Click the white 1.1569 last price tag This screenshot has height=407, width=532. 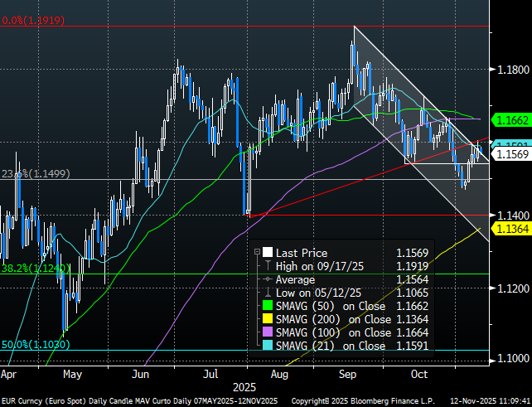(511, 154)
